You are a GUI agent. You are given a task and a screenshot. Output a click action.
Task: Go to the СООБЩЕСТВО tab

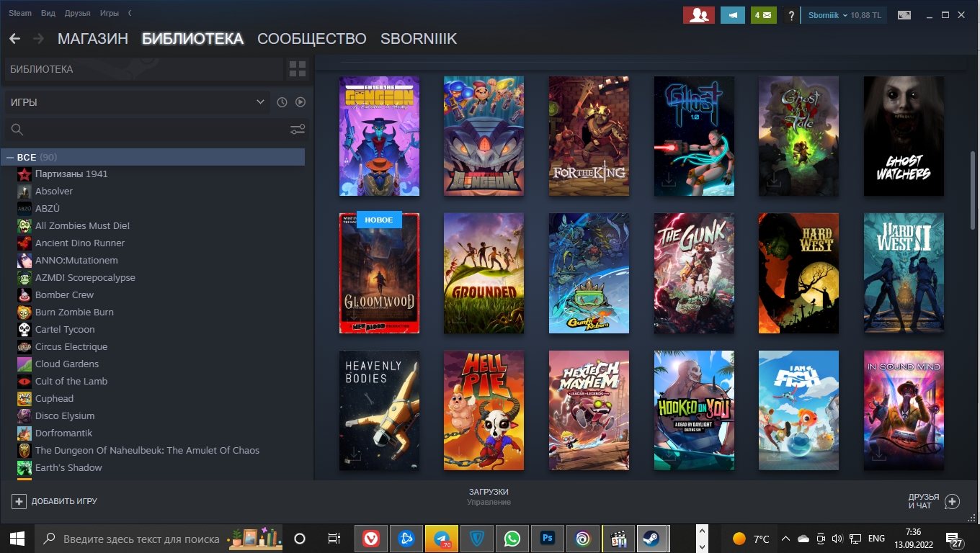pos(312,39)
